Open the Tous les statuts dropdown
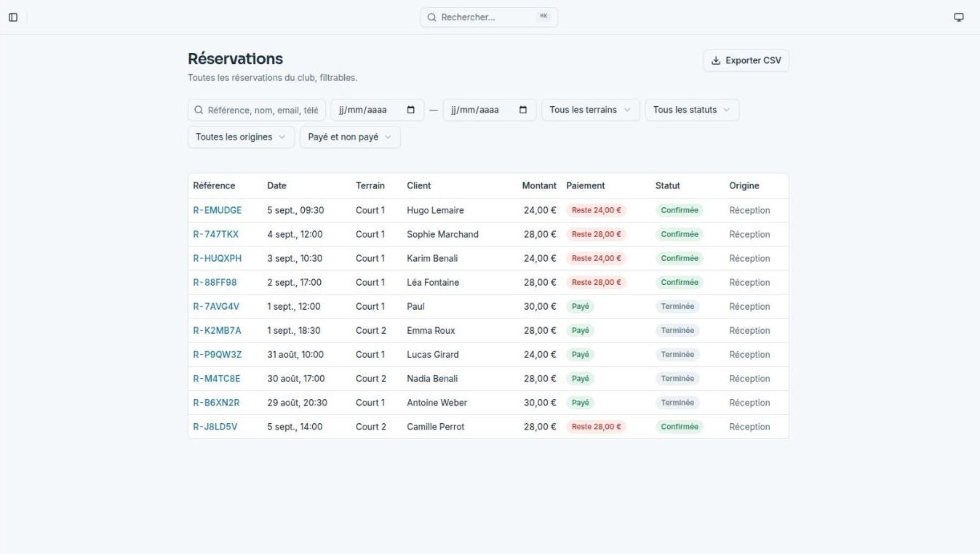 pyautogui.click(x=692, y=110)
